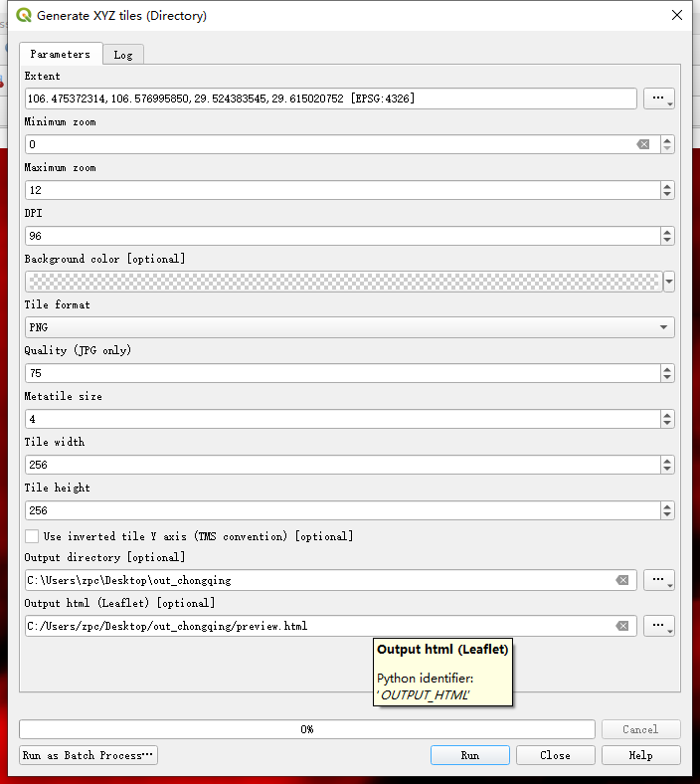Viewport: 700px width, 784px height.
Task: Select the Parameters tab
Action: point(61,54)
